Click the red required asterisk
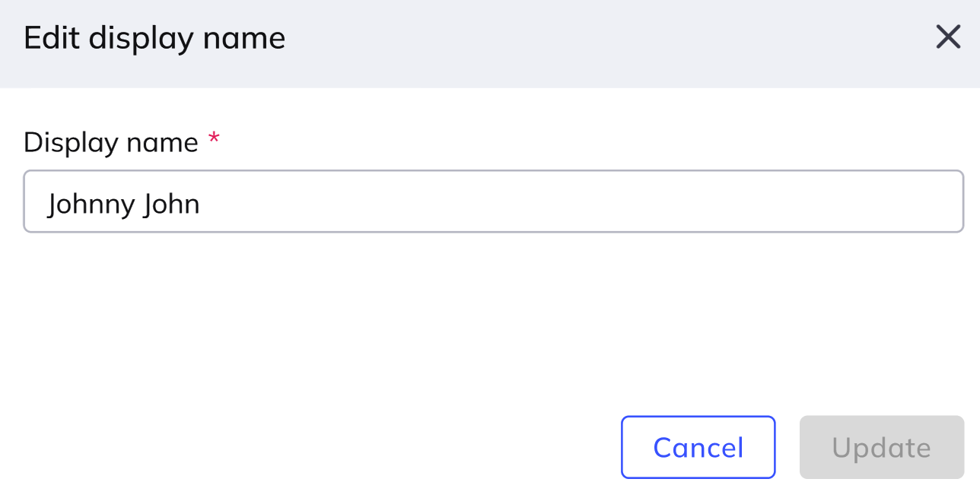980x498 pixels. click(214, 139)
